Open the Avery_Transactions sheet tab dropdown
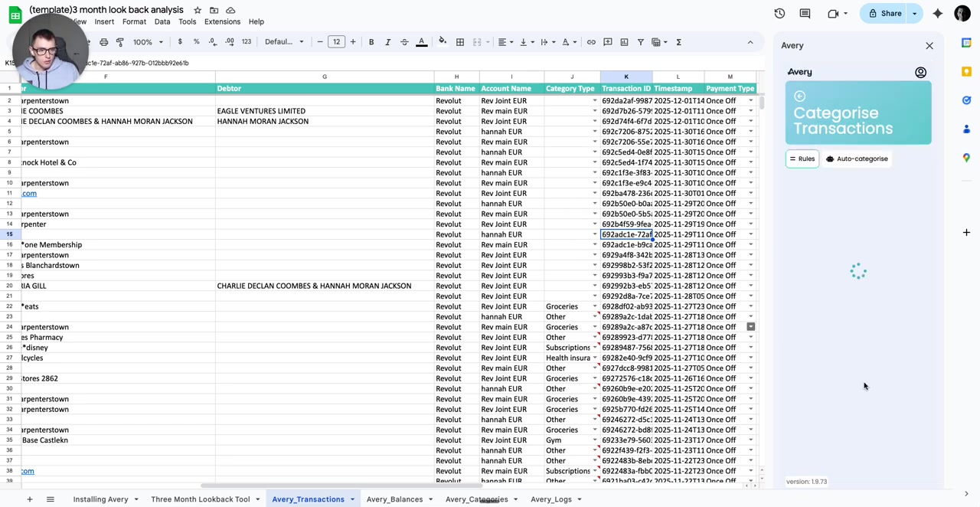The width and height of the screenshot is (980, 507). click(351, 499)
